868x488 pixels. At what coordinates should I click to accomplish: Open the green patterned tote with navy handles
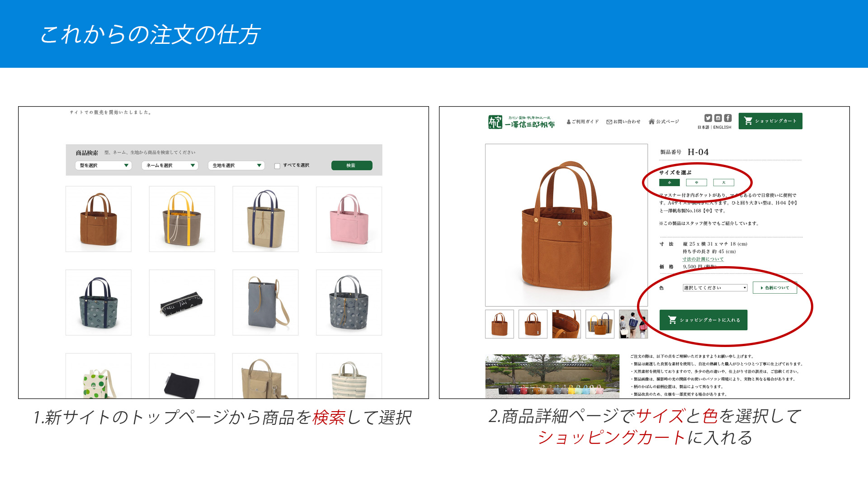pyautogui.click(x=99, y=303)
